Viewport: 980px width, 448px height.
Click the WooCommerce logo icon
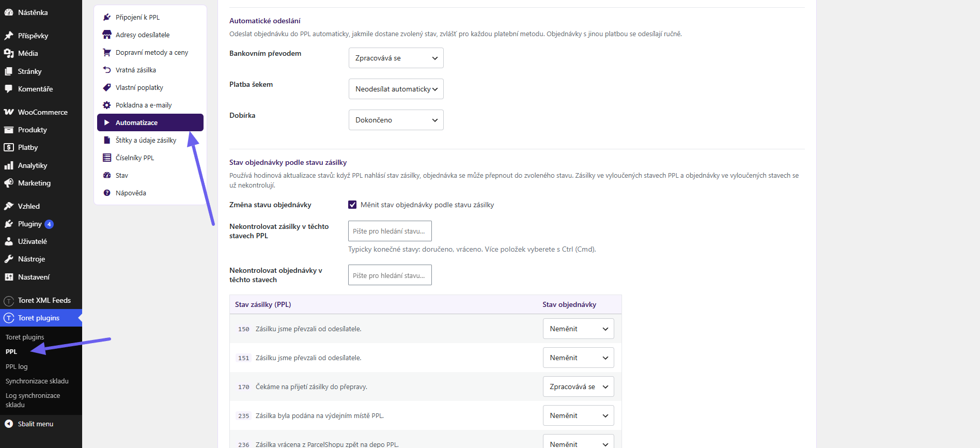(x=9, y=112)
